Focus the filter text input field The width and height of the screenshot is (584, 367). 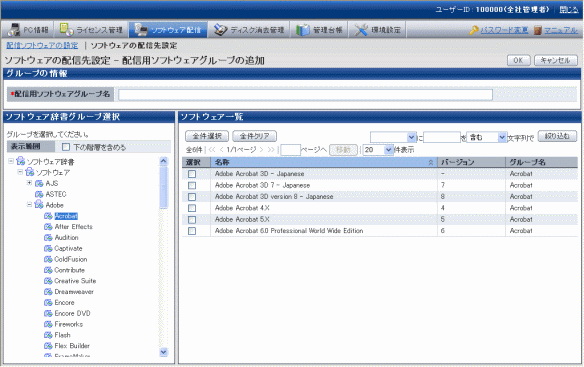442,137
